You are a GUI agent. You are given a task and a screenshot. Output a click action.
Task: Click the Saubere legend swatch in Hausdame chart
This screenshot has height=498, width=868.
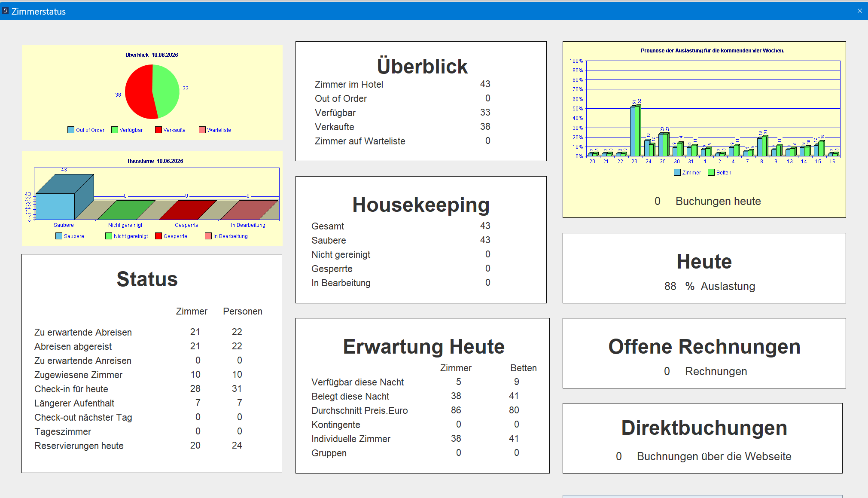click(x=59, y=236)
